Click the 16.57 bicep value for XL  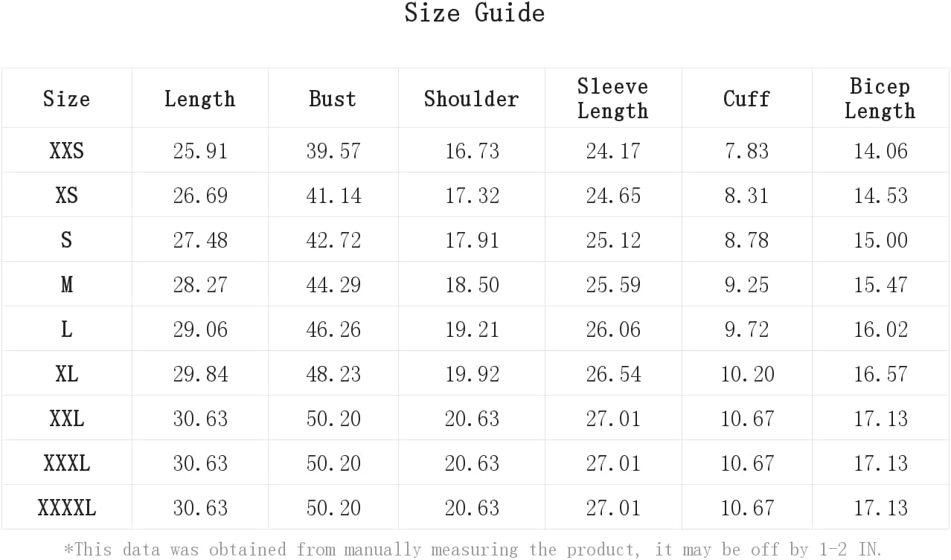point(880,374)
